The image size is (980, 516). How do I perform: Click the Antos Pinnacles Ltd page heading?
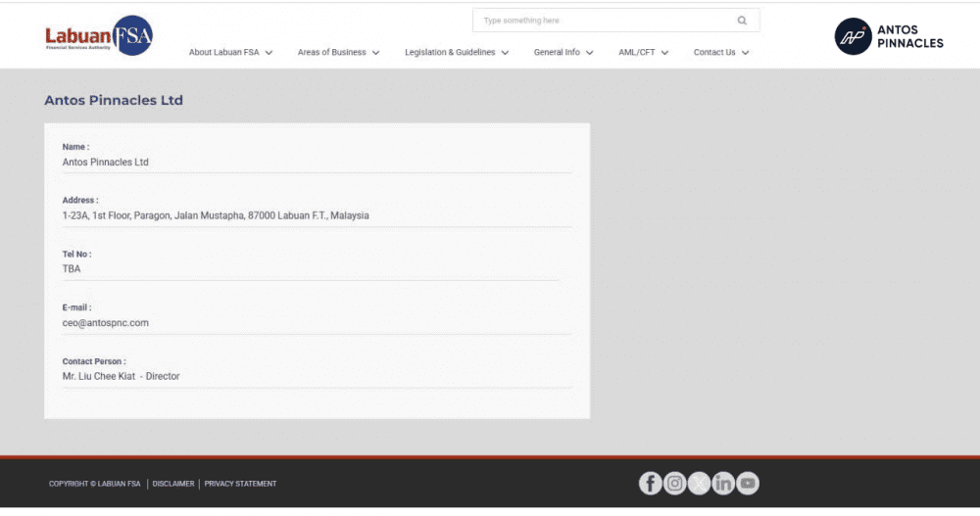114,100
